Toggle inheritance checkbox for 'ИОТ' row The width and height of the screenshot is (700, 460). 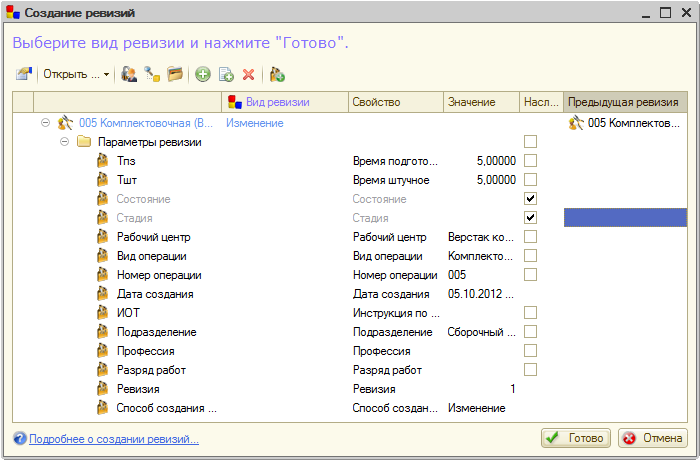[x=530, y=313]
